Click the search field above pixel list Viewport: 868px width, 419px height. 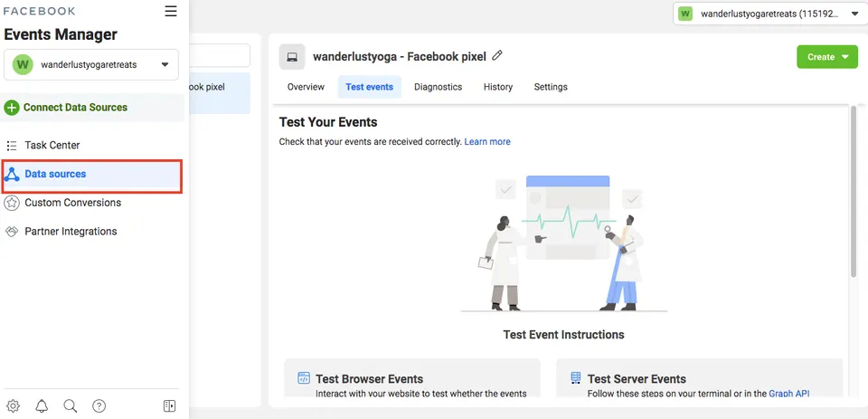tap(220, 55)
